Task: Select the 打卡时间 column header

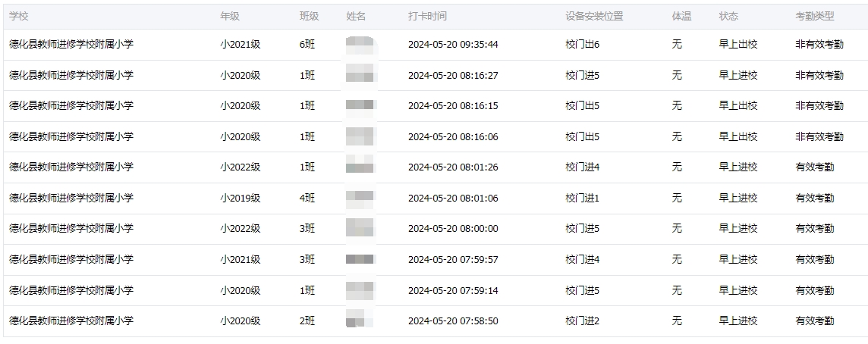Action: tap(427, 17)
